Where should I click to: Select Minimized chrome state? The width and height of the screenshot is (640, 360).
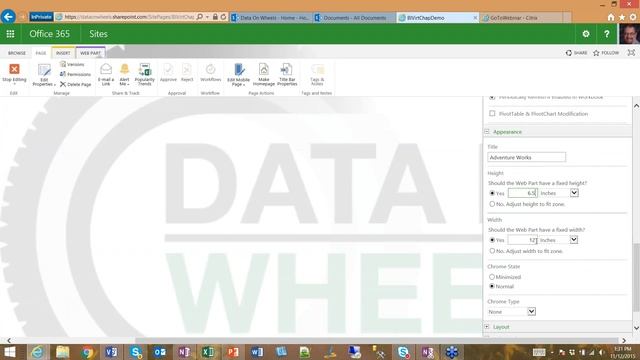[492, 277]
